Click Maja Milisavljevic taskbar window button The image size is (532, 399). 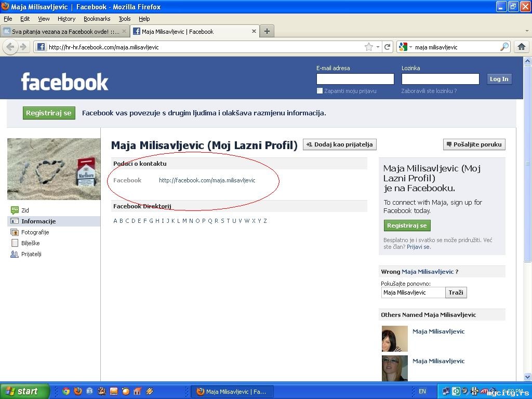coord(233,392)
